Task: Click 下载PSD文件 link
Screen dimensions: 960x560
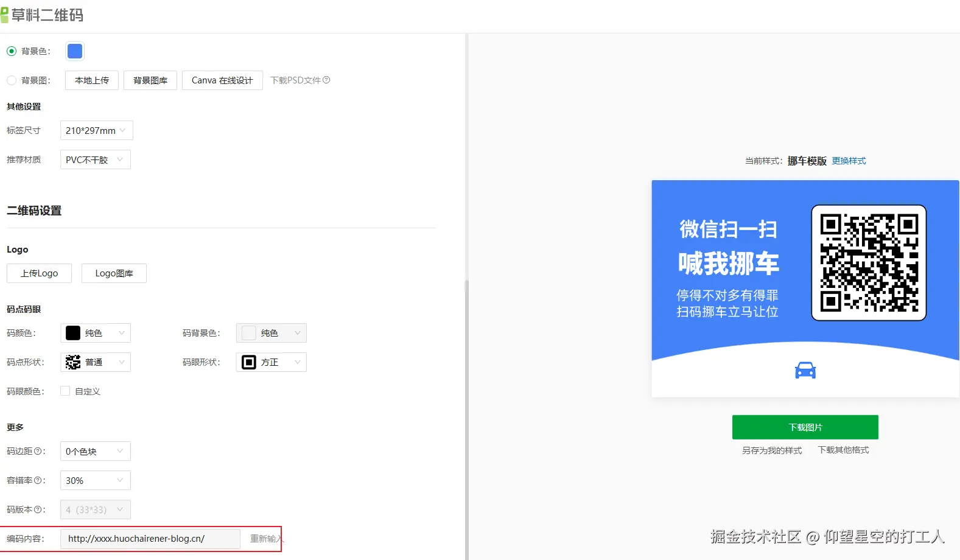Action: 295,80
